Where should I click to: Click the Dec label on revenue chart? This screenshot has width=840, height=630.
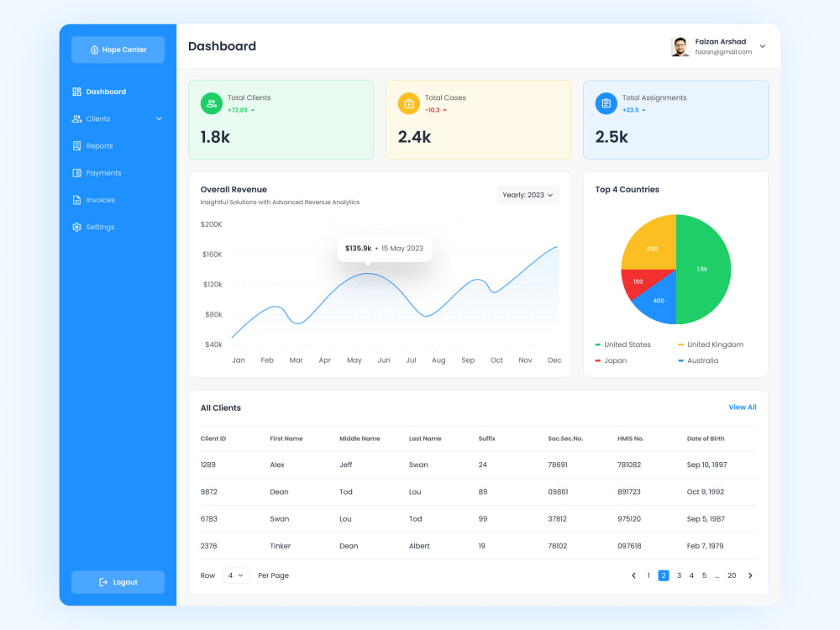click(554, 360)
